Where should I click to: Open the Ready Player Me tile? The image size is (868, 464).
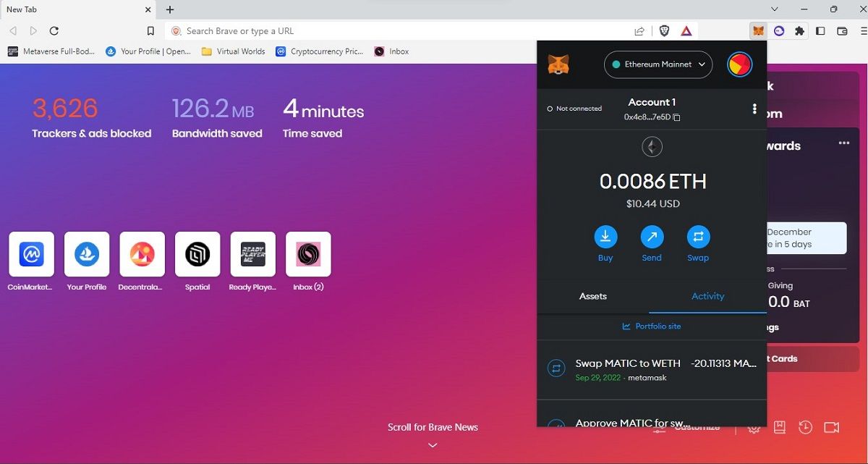point(252,254)
